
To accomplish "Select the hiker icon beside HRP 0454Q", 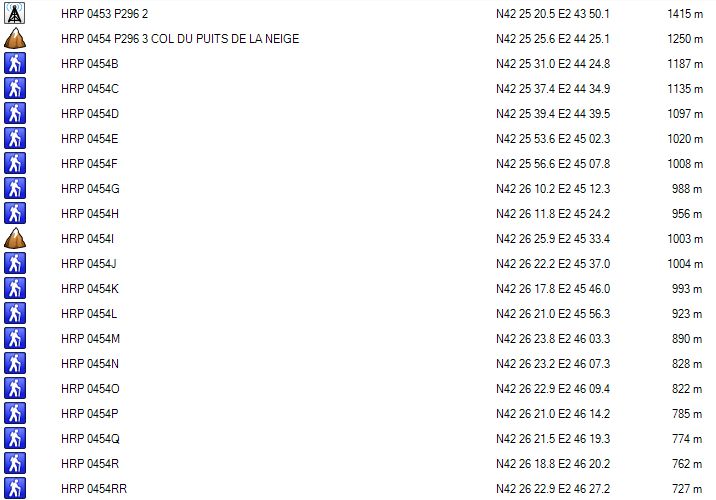I will click(x=15, y=438).
